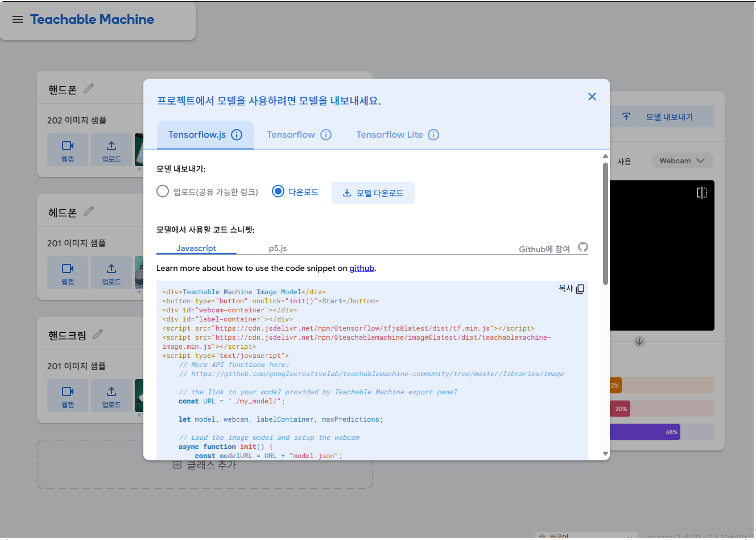Click 업로드 button in 핸드크림 class
The image size is (756, 540).
(111, 395)
